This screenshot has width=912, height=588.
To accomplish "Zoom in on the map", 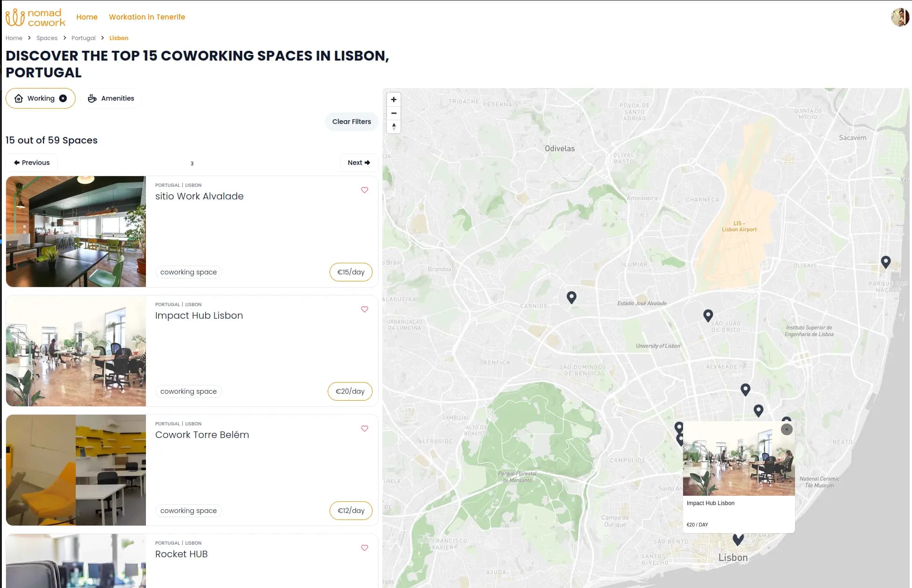I will (394, 100).
